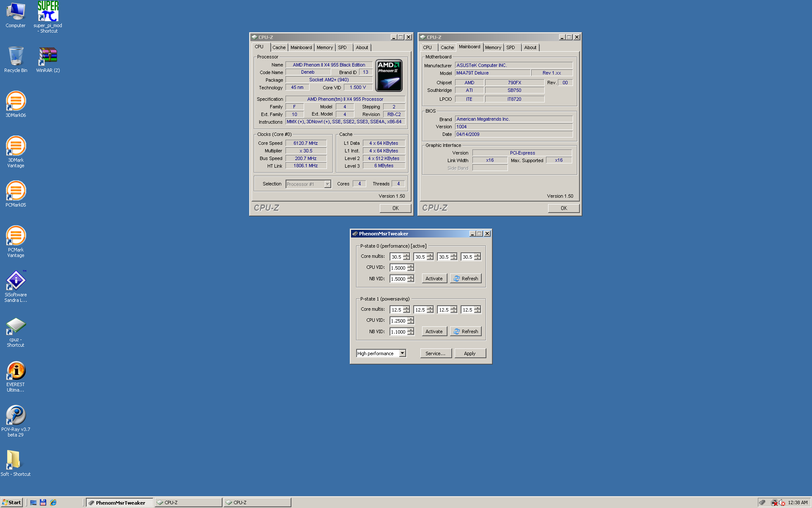The image size is (812, 508).
Task: Adjust P-state 1 fourth core multi stepper
Action: 477,309
